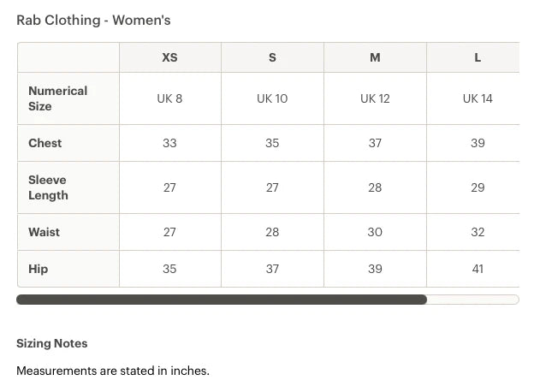Click the M column header
Viewport: 534px width, 392px height.
(375, 57)
